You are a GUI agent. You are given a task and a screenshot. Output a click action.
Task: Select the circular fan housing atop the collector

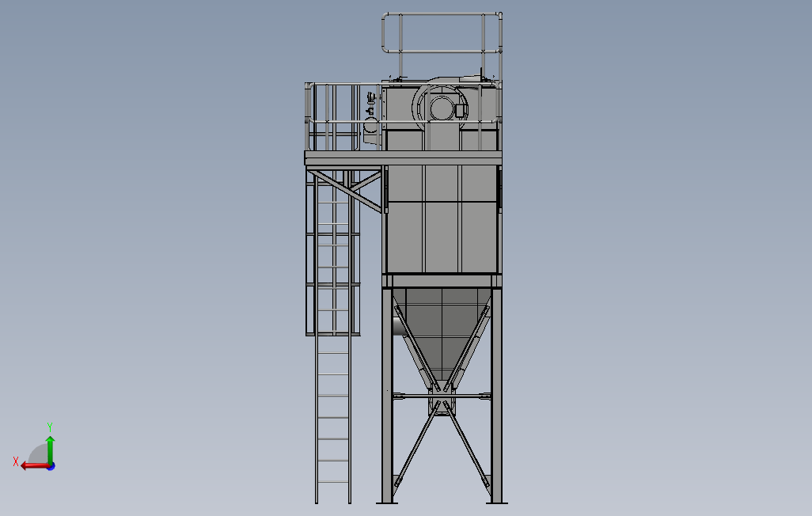(x=441, y=106)
